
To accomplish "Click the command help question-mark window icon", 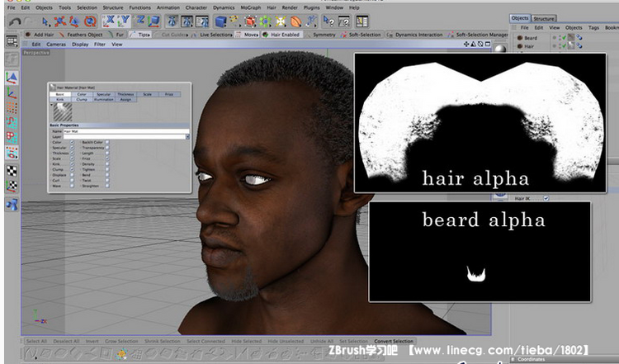I will (x=344, y=21).
